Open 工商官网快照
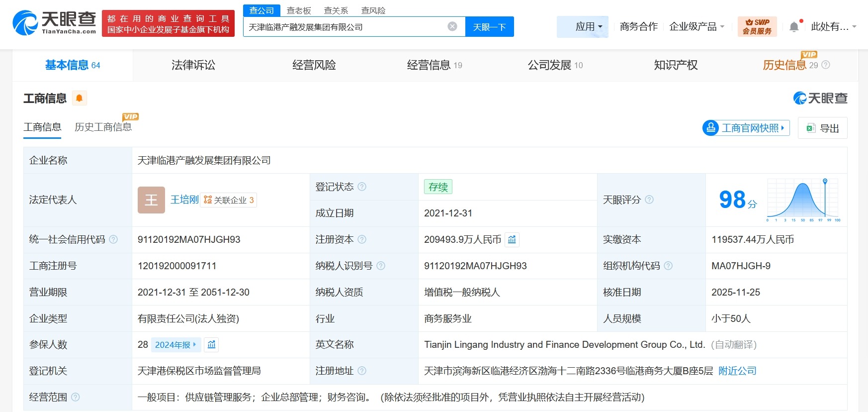This screenshot has width=868, height=412. click(x=746, y=128)
